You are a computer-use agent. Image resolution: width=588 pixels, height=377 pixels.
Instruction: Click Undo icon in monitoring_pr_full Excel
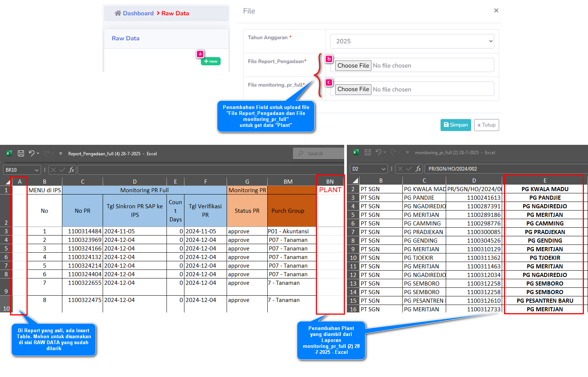pos(378,152)
